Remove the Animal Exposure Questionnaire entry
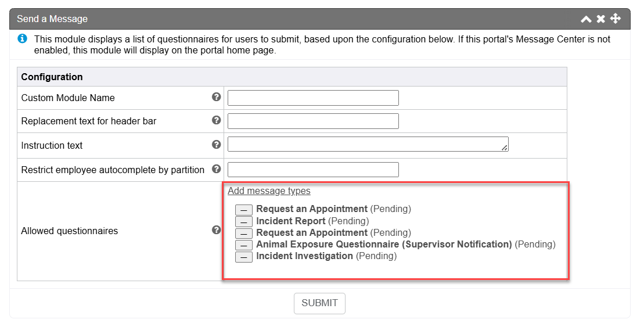Screen dimensions: 644x323 click(244, 245)
